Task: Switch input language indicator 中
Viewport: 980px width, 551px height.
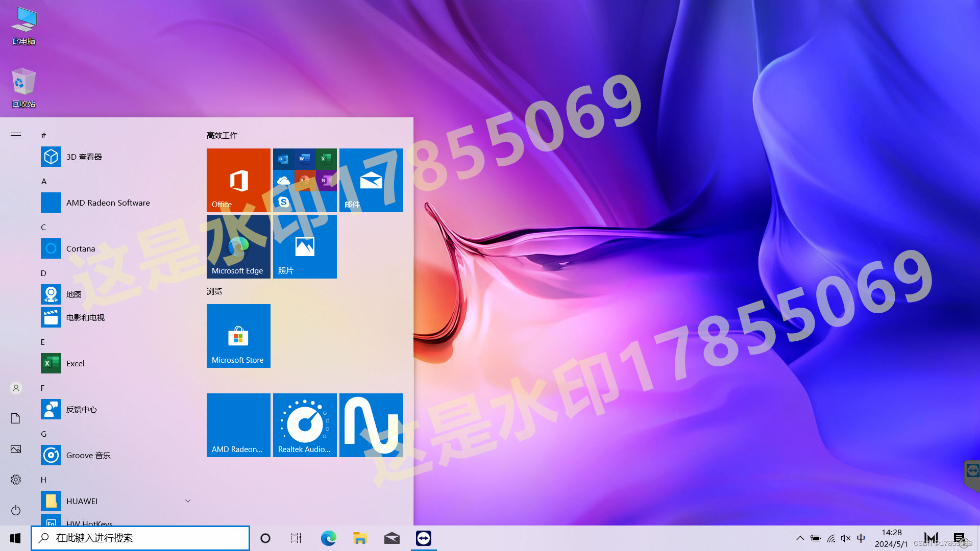Action: tap(861, 538)
